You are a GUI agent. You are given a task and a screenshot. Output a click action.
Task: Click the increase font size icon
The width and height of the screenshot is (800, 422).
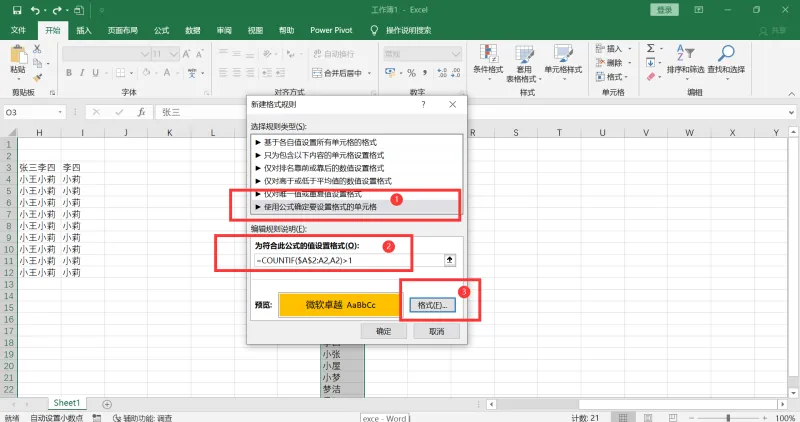[x=186, y=54]
